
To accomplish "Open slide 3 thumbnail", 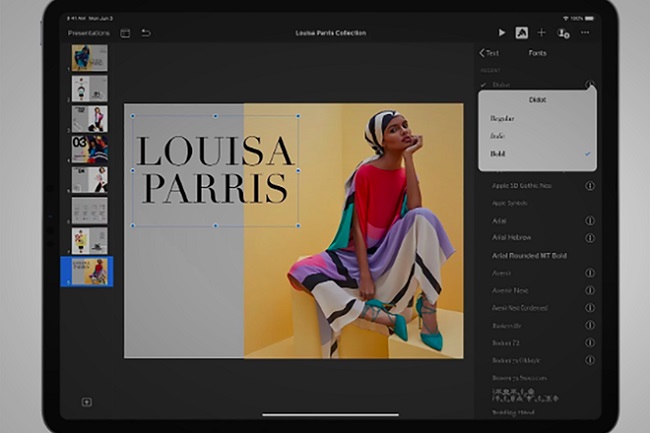I will point(90,119).
